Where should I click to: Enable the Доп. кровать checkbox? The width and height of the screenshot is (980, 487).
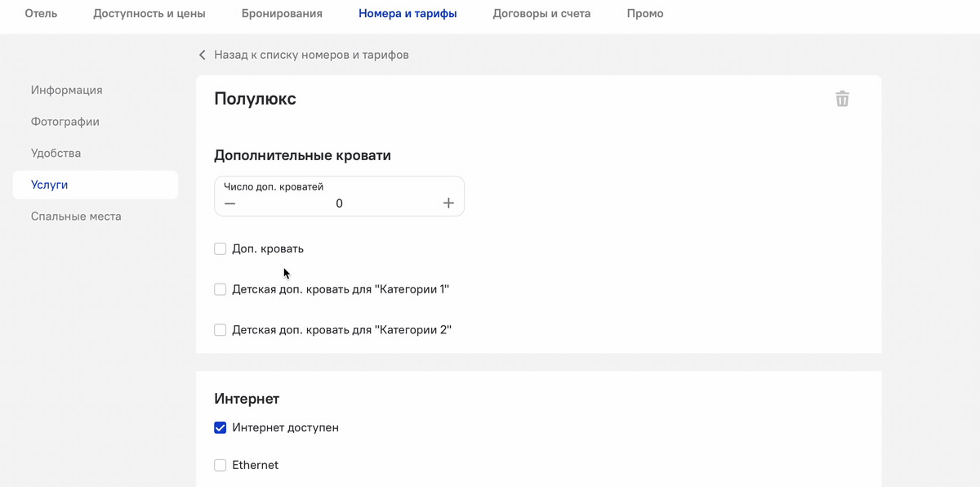tap(220, 248)
